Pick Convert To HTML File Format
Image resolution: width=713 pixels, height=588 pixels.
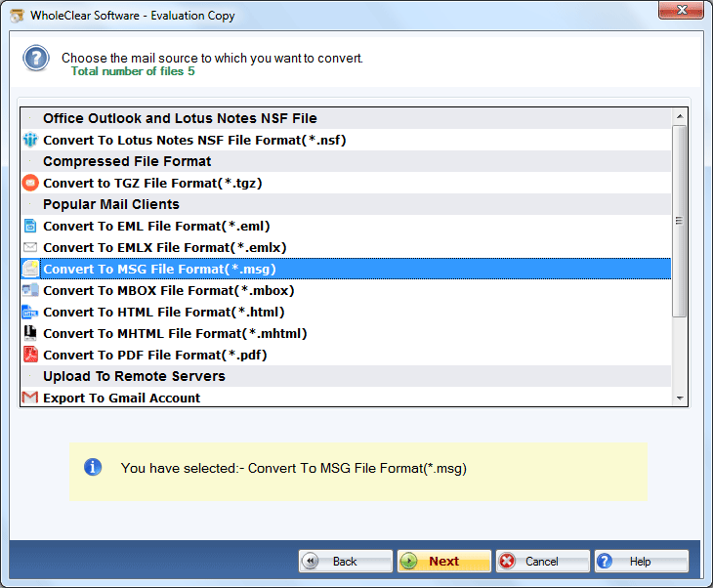click(x=346, y=312)
